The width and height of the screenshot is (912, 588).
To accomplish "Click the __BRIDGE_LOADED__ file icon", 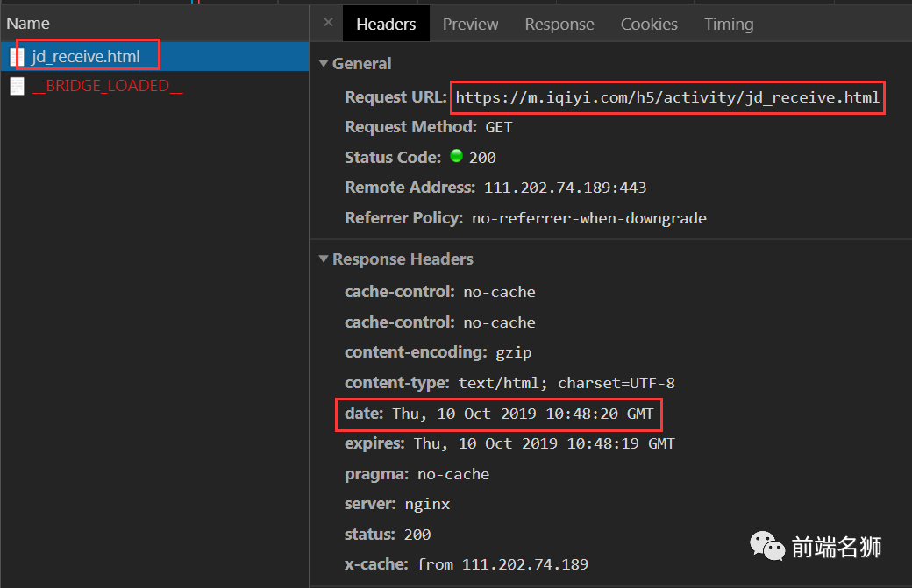I will point(17,86).
